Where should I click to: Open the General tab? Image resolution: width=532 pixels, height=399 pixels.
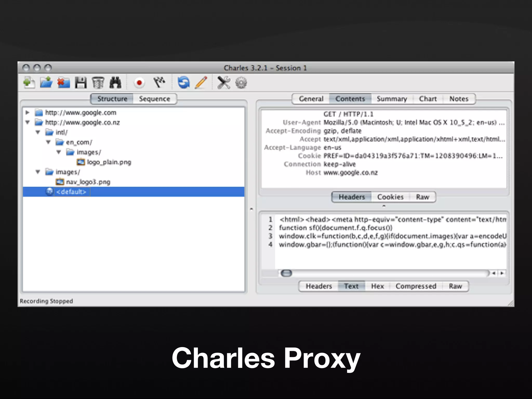pyautogui.click(x=311, y=99)
